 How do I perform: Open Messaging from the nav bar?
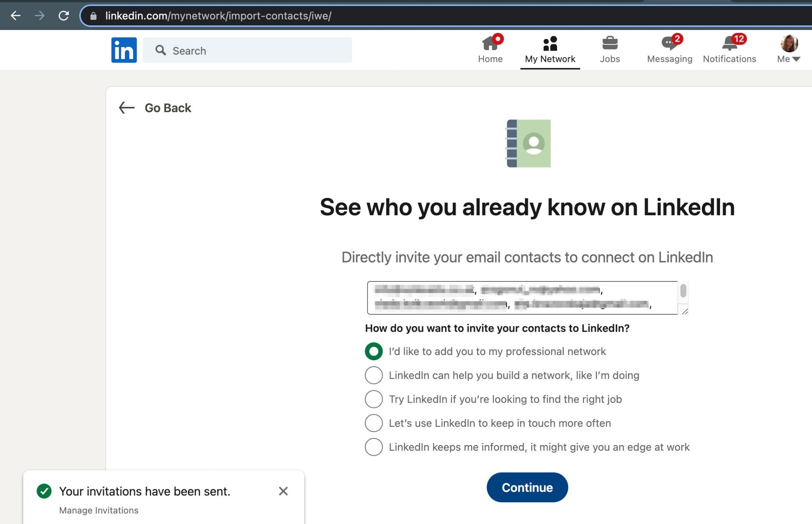[x=670, y=50]
